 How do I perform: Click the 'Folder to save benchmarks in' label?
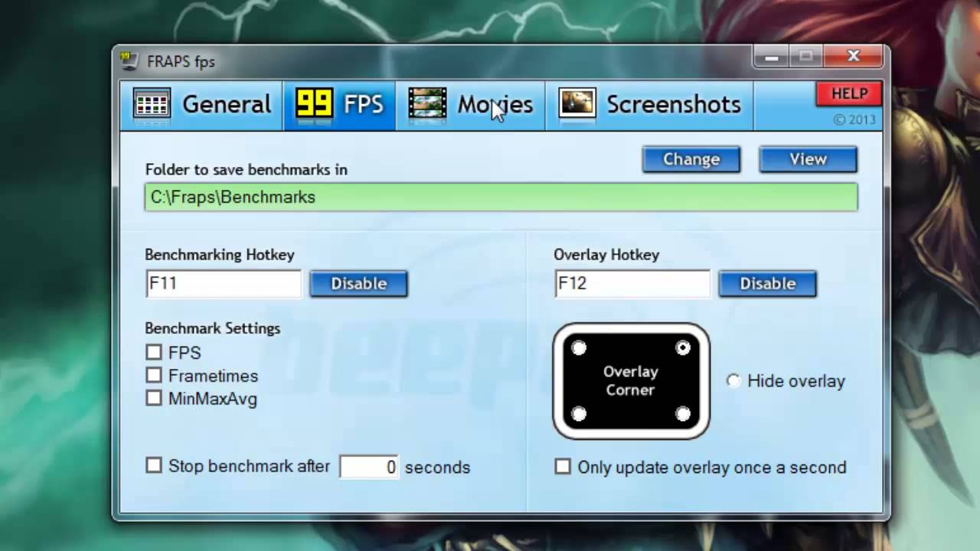[246, 170]
